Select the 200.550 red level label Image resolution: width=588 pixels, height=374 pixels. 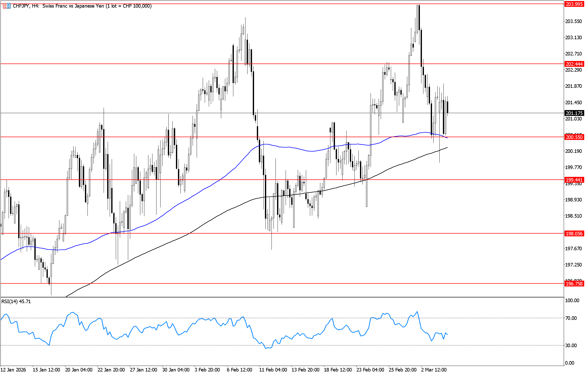point(574,137)
